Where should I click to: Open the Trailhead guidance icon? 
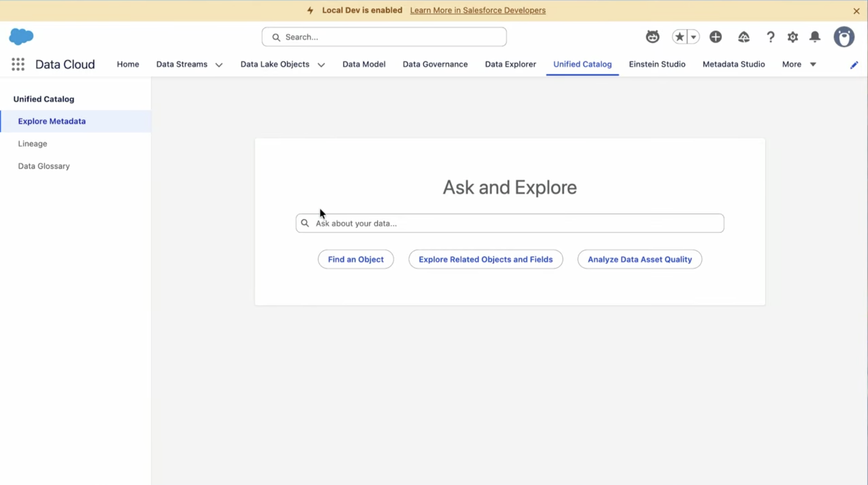tap(743, 37)
